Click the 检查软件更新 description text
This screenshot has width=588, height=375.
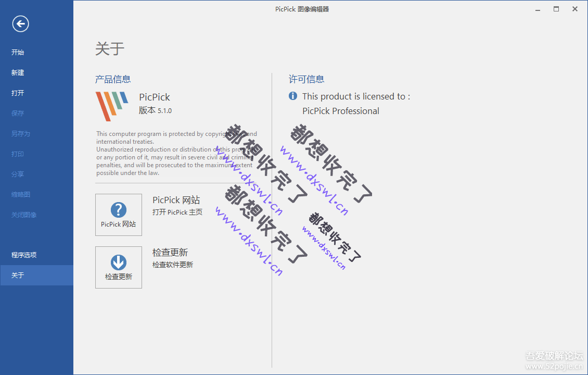[x=173, y=265]
